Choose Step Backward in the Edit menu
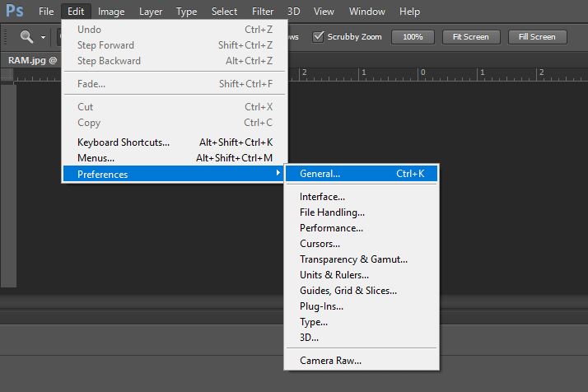The width and height of the screenshot is (588, 392). coord(175,61)
